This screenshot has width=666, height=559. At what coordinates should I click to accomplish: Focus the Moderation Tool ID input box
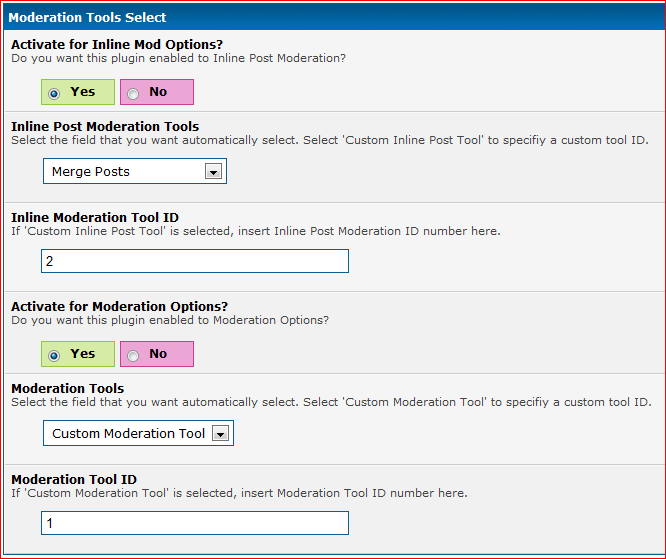tap(195, 523)
